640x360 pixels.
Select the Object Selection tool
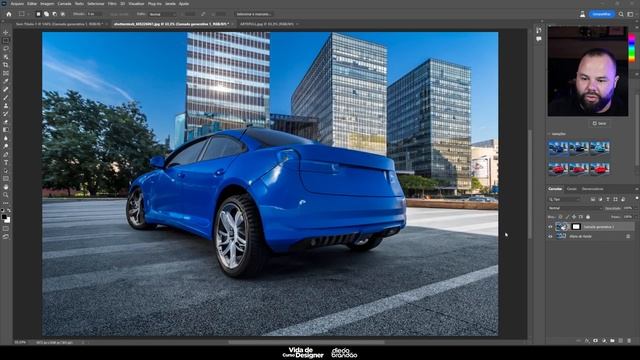coord(6,57)
